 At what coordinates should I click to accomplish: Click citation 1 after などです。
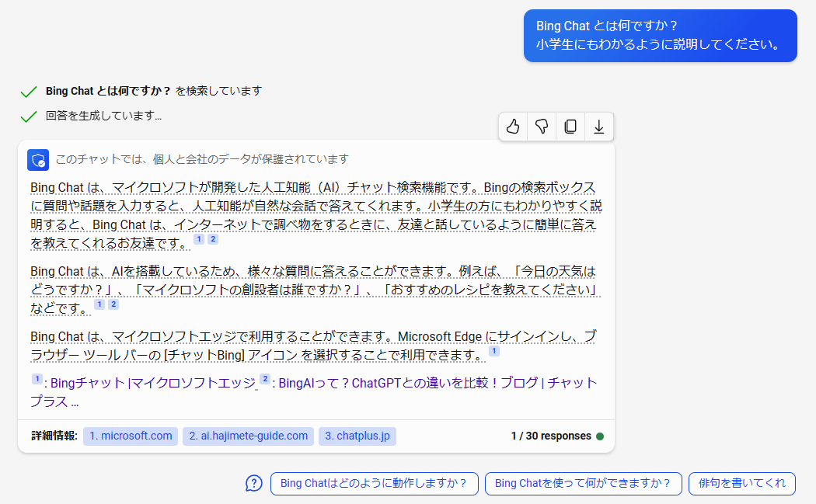[x=99, y=304]
